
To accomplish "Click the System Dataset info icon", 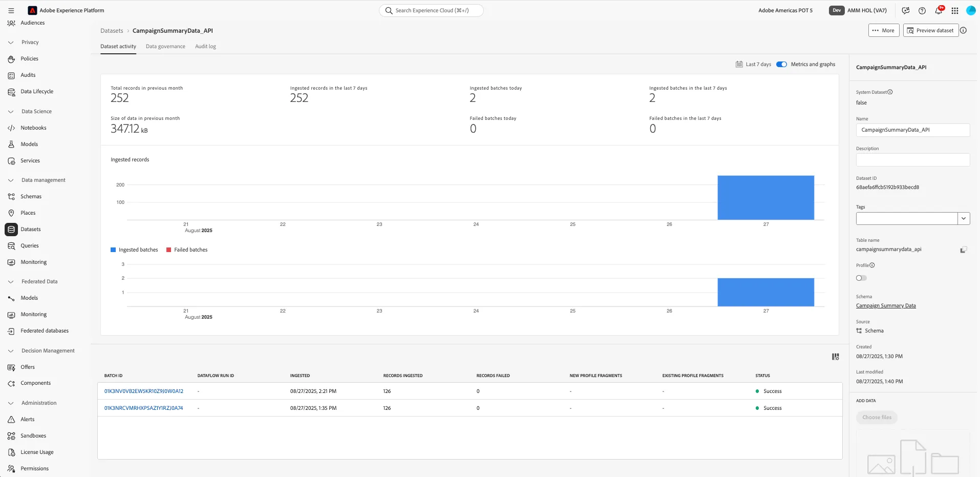I will point(890,92).
